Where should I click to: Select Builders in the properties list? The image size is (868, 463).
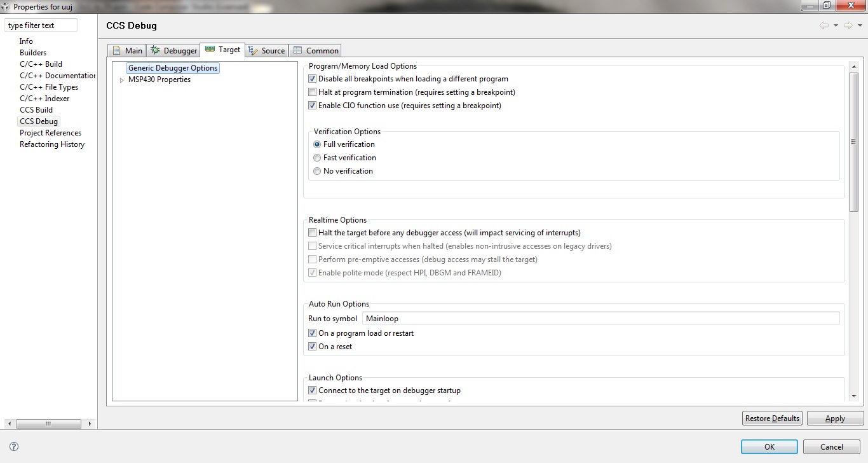click(x=33, y=53)
